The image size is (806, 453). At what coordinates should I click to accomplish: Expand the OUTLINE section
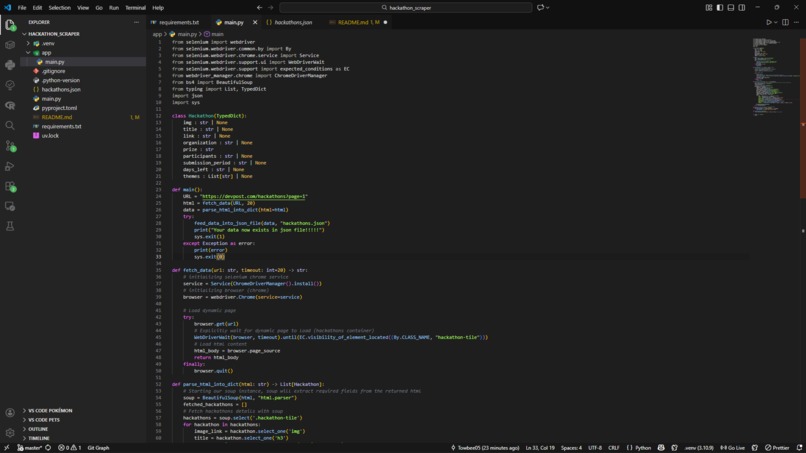point(38,429)
